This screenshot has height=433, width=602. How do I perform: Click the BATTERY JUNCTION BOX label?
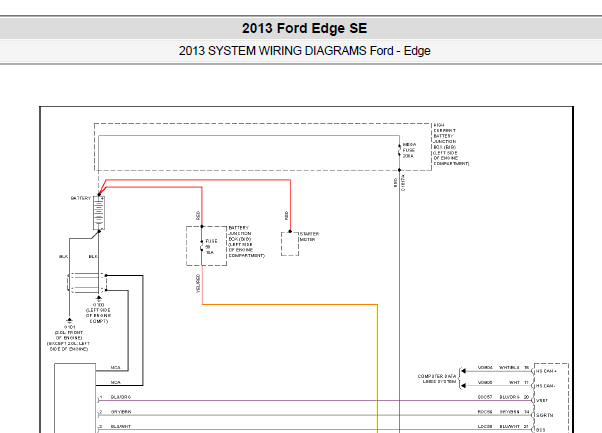[x=246, y=241]
